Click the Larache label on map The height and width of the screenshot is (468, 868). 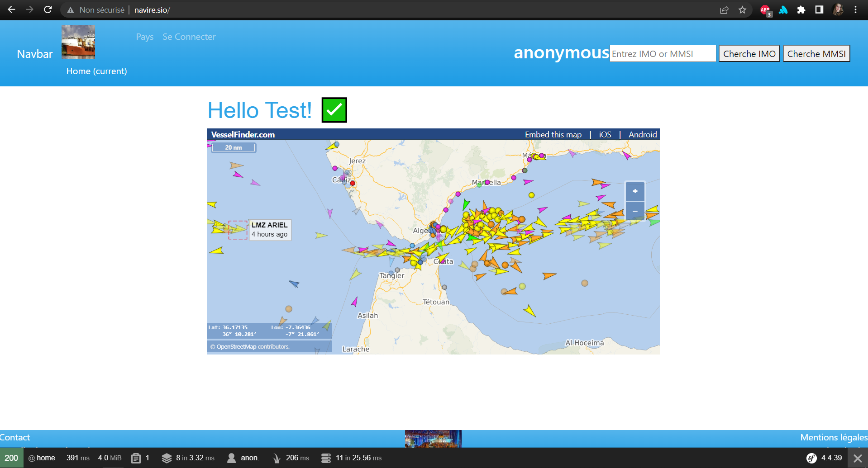(356, 349)
